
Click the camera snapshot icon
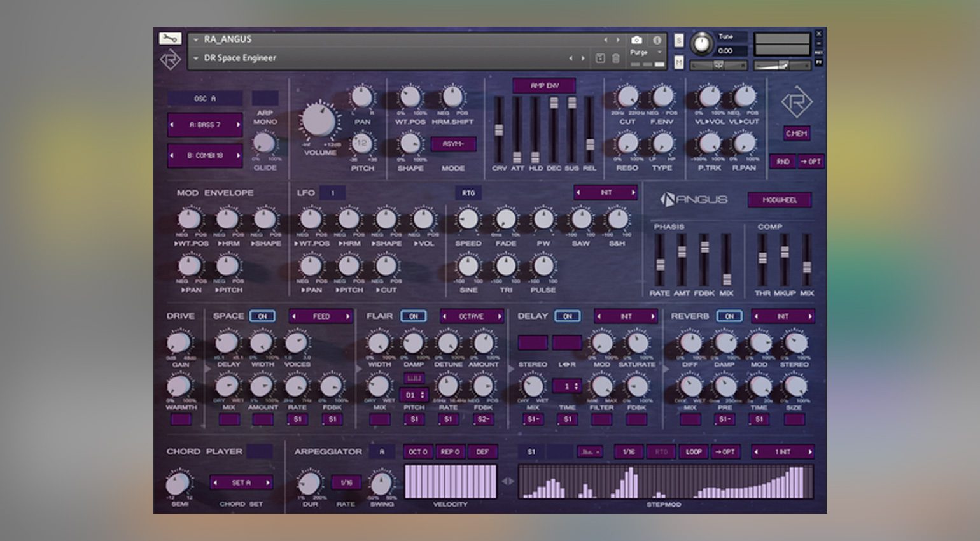pyautogui.click(x=636, y=39)
